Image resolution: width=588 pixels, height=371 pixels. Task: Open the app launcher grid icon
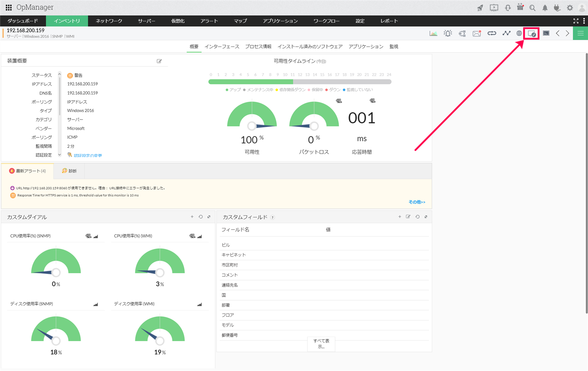tap(9, 7)
